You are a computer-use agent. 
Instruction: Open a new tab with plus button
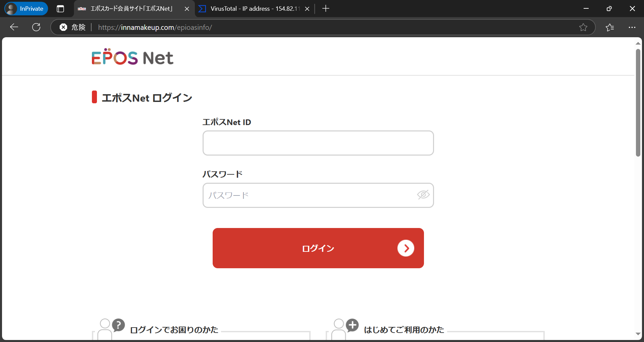coord(326,9)
